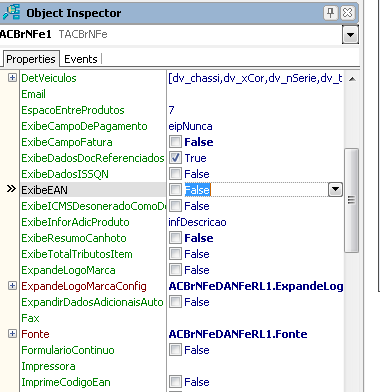Screen dimensions: 380x392
Task: Select the DetVeiculos property name
Action: [x=49, y=78]
